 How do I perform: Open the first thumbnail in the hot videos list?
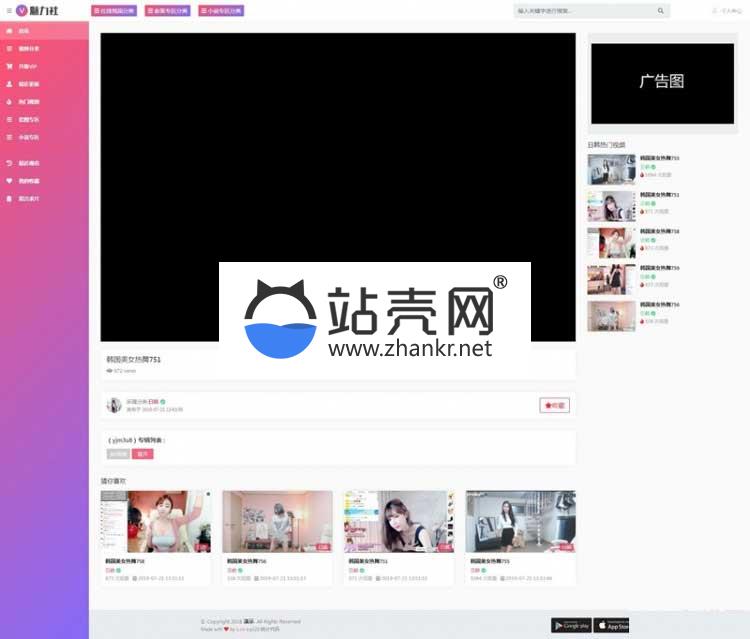pos(611,169)
